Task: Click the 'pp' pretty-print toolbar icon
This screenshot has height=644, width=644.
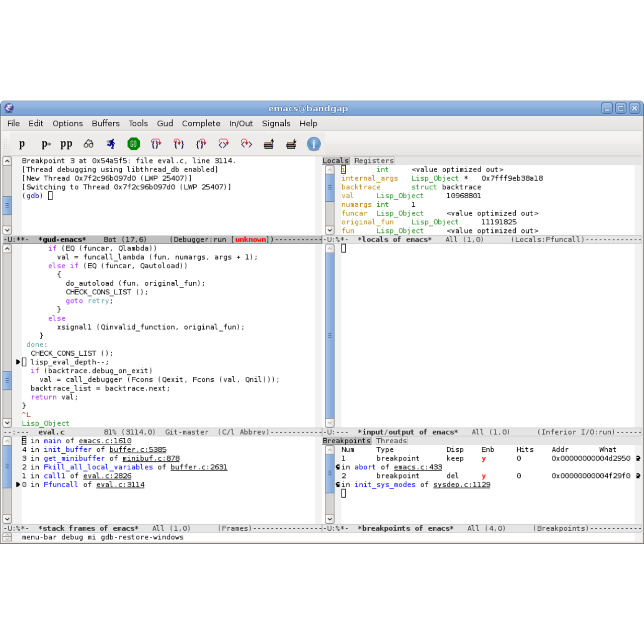Action: click(66, 144)
